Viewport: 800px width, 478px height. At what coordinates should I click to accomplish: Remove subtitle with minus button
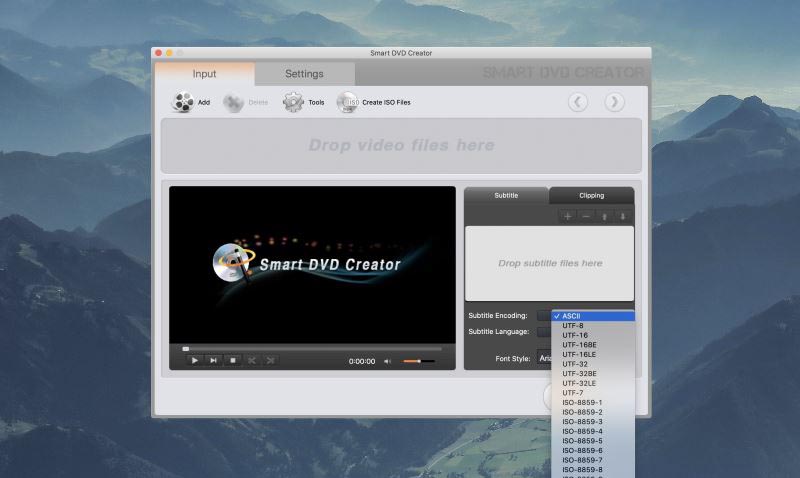[586, 216]
